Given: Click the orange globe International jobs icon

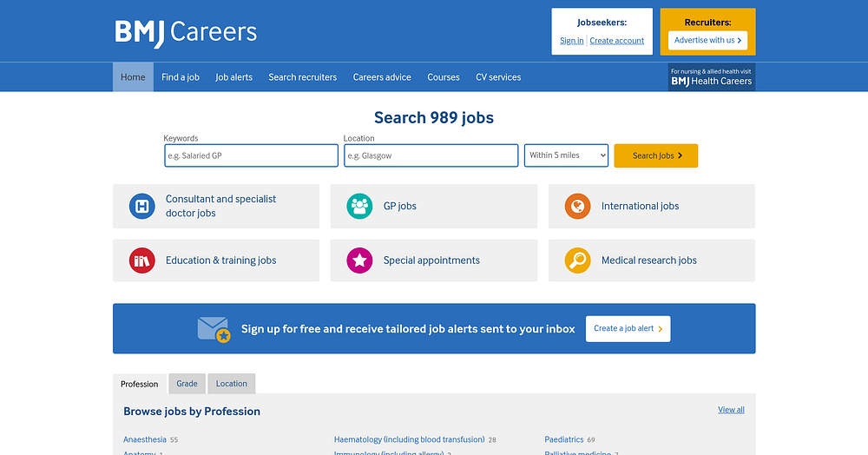Looking at the screenshot, I should pos(577,206).
